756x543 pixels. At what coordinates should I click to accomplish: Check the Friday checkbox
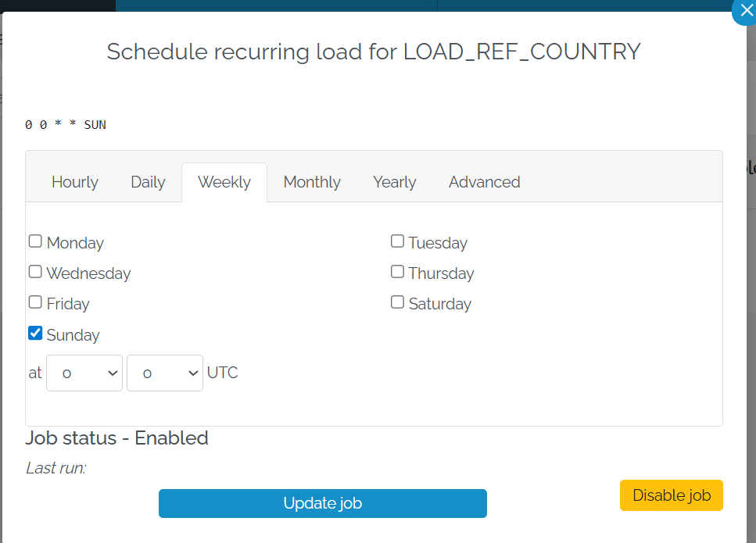click(35, 302)
